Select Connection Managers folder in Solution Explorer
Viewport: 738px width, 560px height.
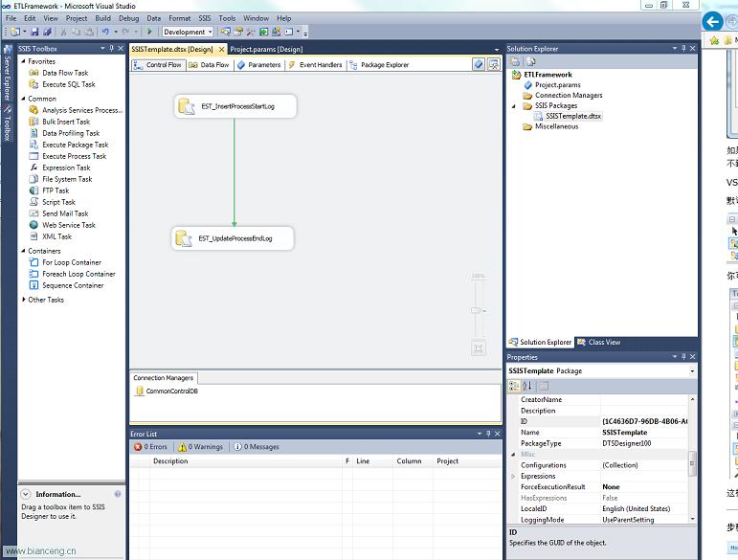563,96
